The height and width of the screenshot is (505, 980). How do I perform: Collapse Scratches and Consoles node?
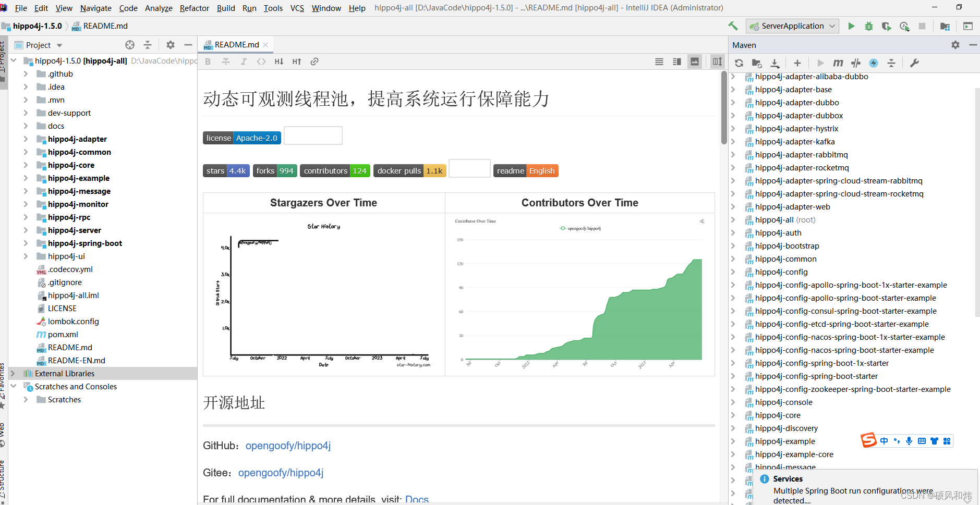(x=13, y=386)
